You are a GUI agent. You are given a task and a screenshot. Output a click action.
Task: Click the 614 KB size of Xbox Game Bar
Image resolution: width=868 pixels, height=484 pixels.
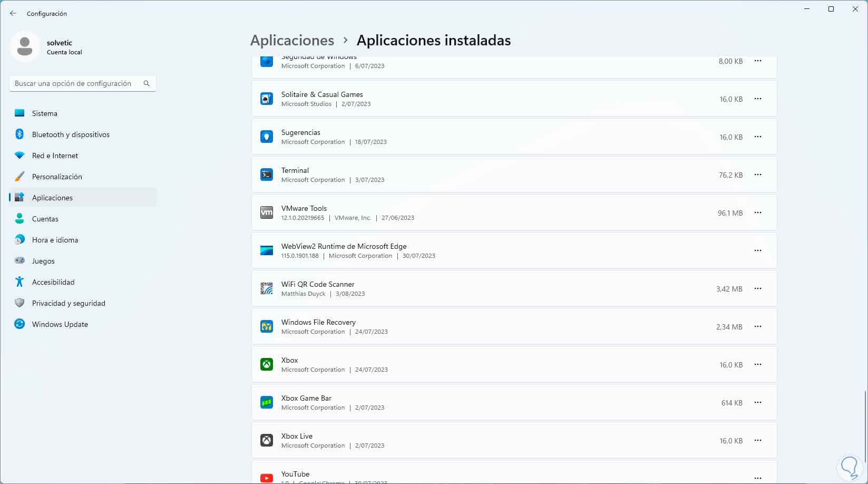[732, 403]
